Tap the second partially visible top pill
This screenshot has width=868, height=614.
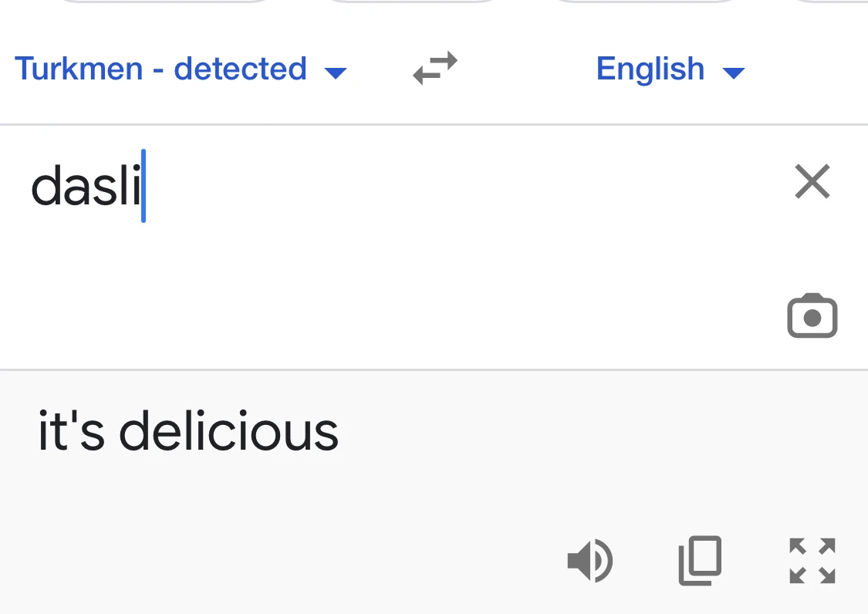[413, 2]
